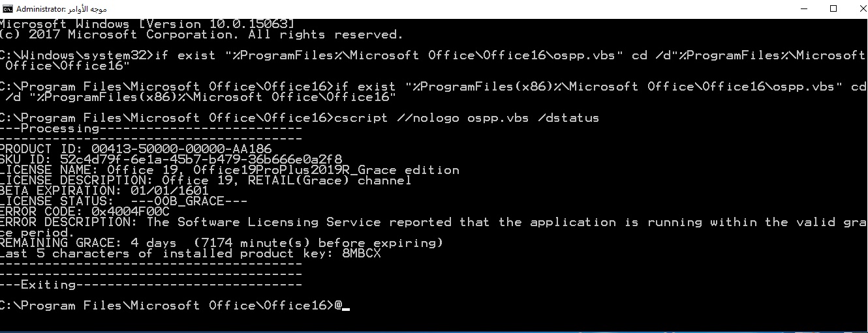Screen dimensions: 868x333
Task: Open the Command Prompt system menu icon
Action: click(x=7, y=8)
